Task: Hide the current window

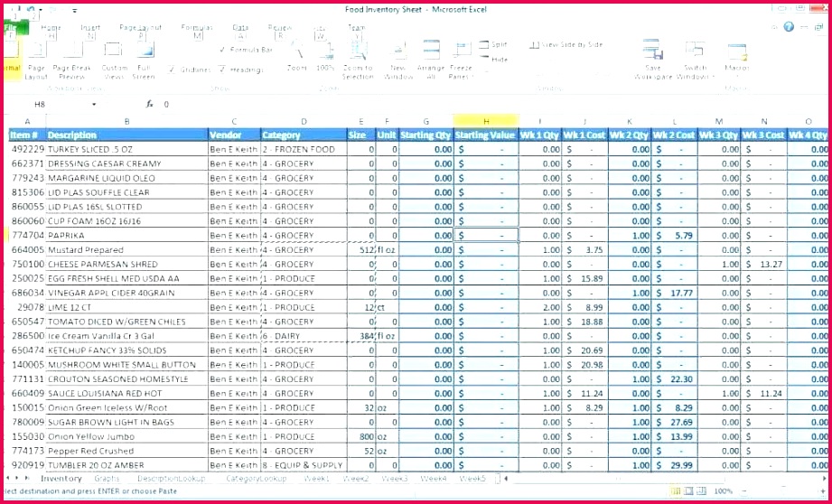Action: 493,60
